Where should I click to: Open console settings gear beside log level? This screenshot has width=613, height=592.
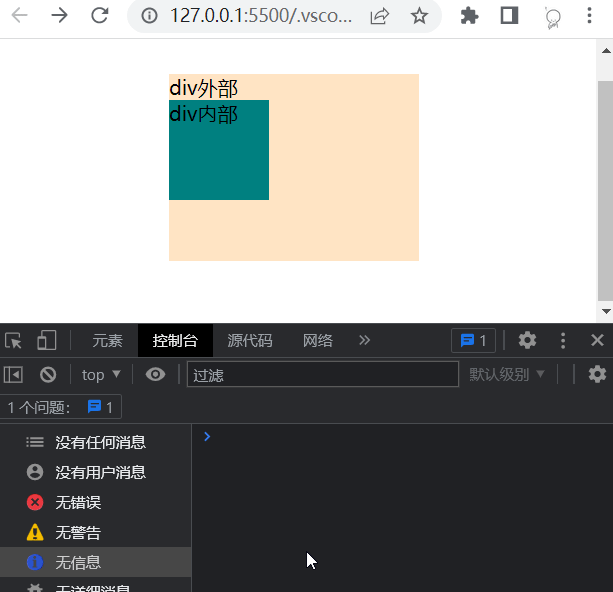click(x=597, y=374)
